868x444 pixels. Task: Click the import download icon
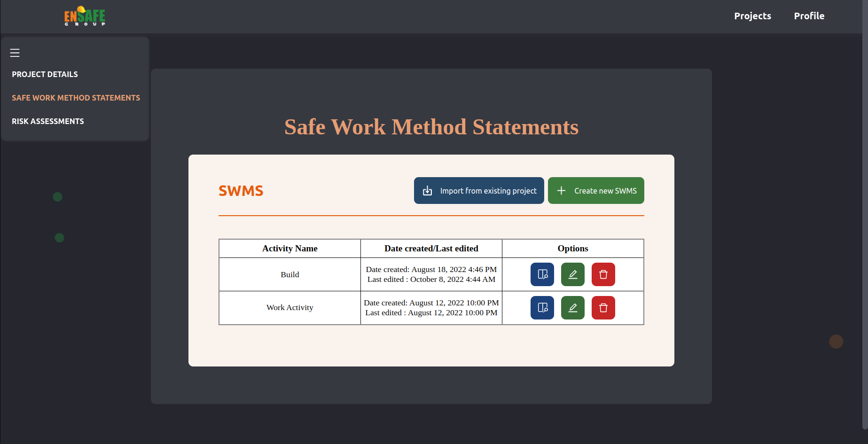coord(427,191)
